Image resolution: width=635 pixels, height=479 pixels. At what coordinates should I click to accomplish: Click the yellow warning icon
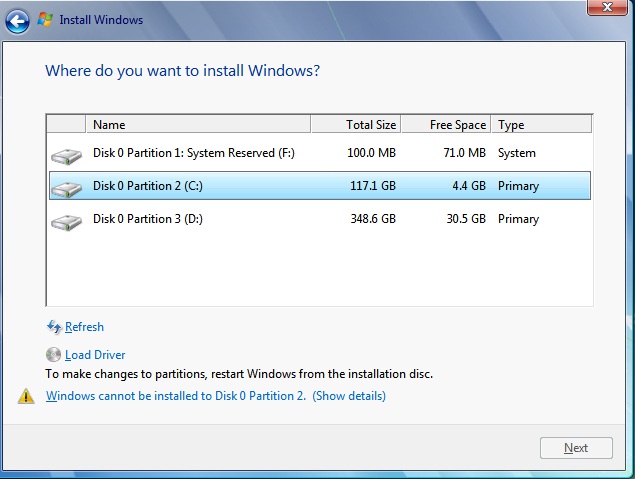pos(26,397)
